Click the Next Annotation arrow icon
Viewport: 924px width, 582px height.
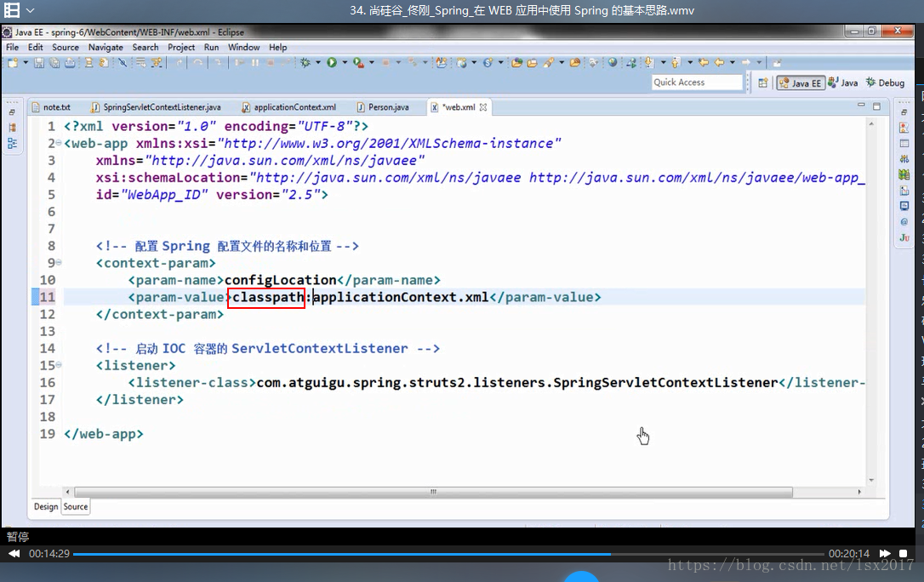tap(649, 62)
